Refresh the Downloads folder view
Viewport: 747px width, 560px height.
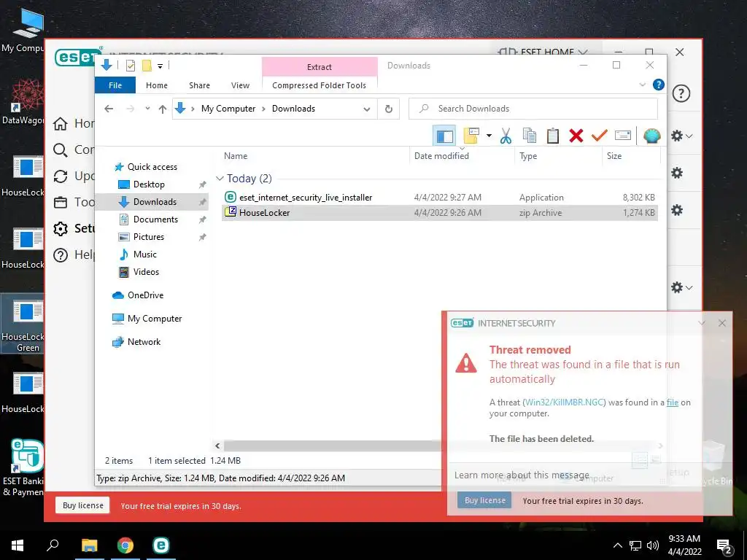click(389, 109)
